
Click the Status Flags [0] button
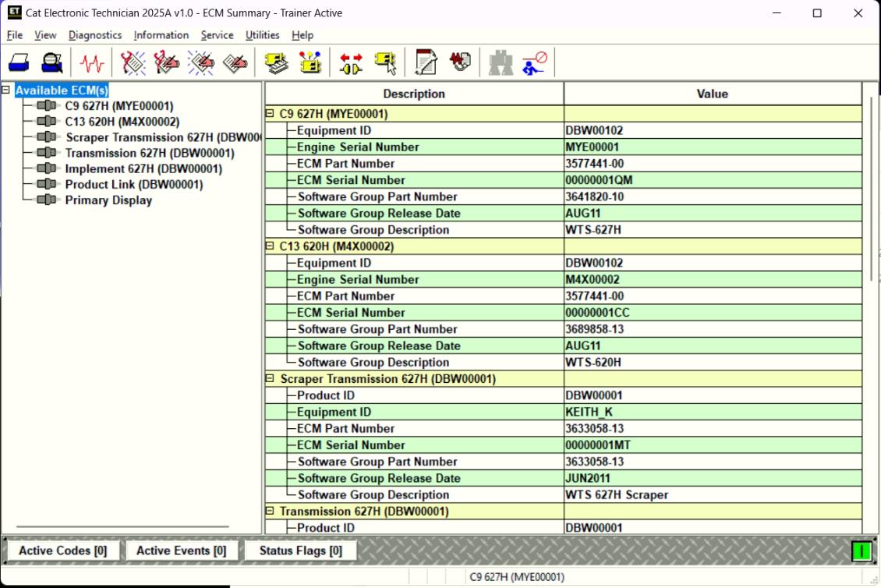coord(301,551)
